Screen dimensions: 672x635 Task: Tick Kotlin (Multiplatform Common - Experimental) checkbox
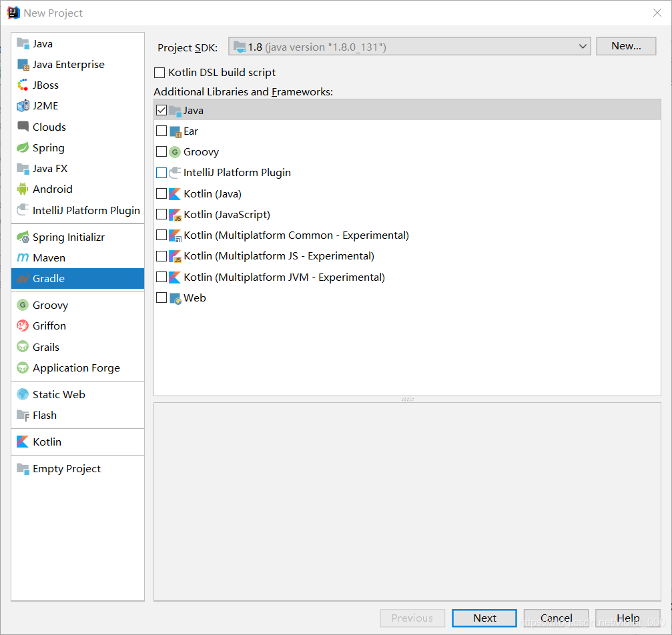pos(161,235)
